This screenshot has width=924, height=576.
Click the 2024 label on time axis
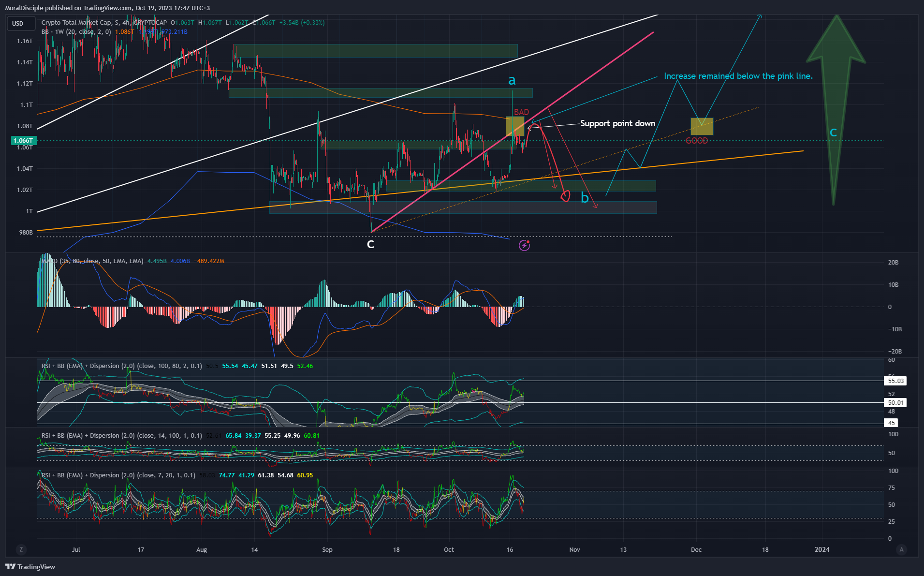(x=822, y=549)
